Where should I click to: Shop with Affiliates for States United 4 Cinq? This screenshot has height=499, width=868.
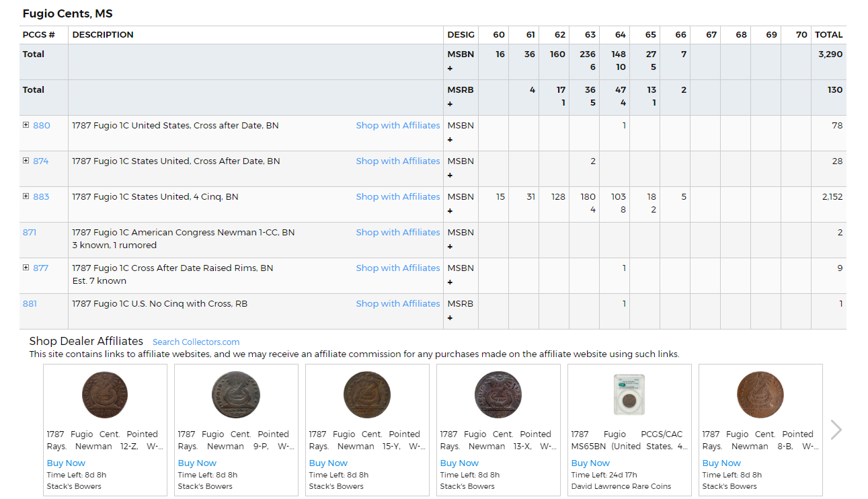[398, 197]
